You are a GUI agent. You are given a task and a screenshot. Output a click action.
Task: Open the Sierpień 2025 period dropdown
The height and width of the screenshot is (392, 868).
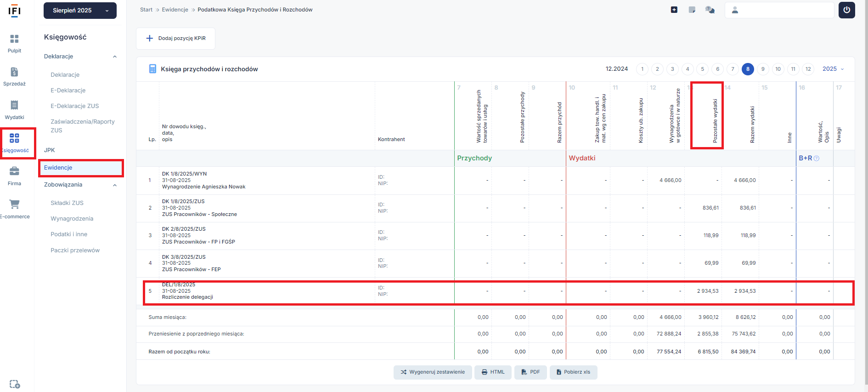pos(80,11)
